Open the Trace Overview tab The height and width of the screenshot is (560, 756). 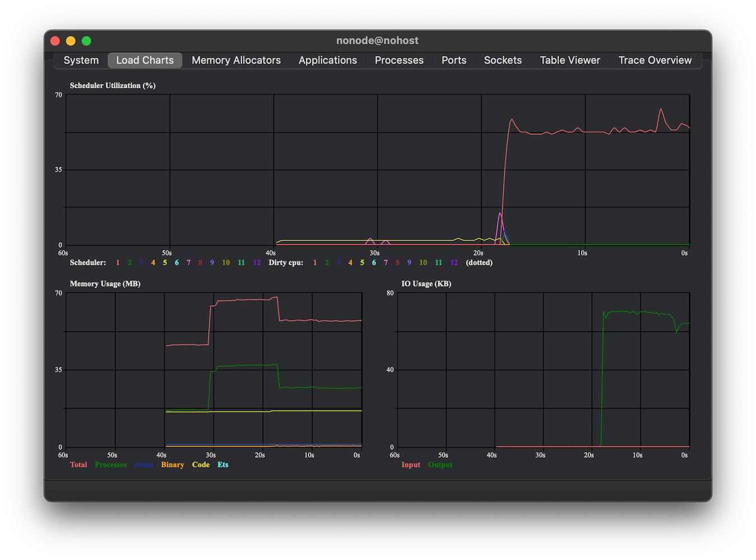click(x=655, y=60)
